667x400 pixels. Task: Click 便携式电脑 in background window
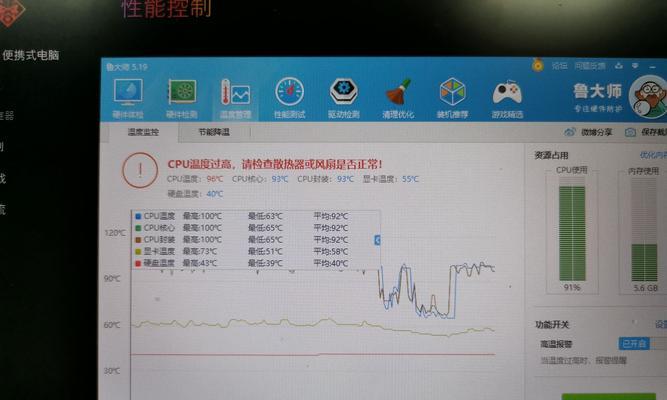pyautogui.click(x=31, y=55)
